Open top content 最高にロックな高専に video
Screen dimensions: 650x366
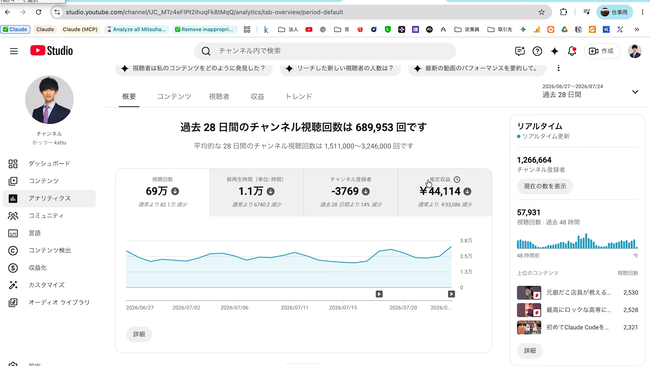pos(577,310)
